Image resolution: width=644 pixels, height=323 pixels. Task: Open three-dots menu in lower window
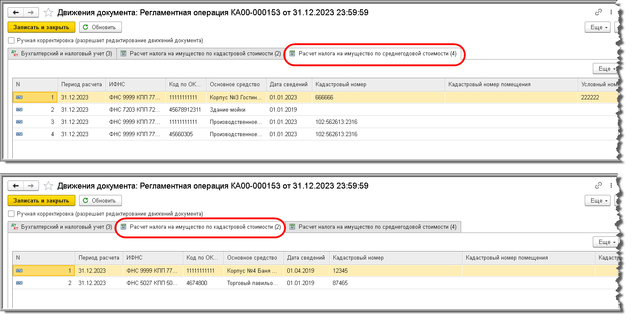[x=611, y=185]
